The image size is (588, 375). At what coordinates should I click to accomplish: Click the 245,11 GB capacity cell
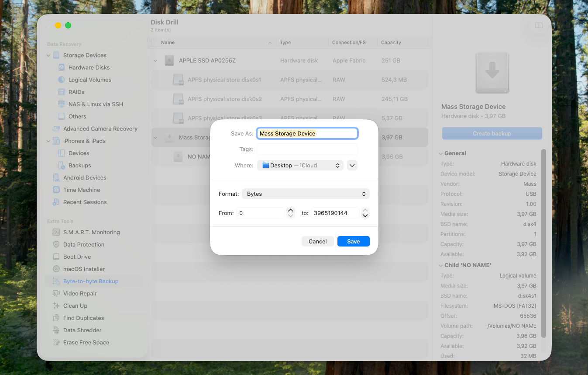395,99
